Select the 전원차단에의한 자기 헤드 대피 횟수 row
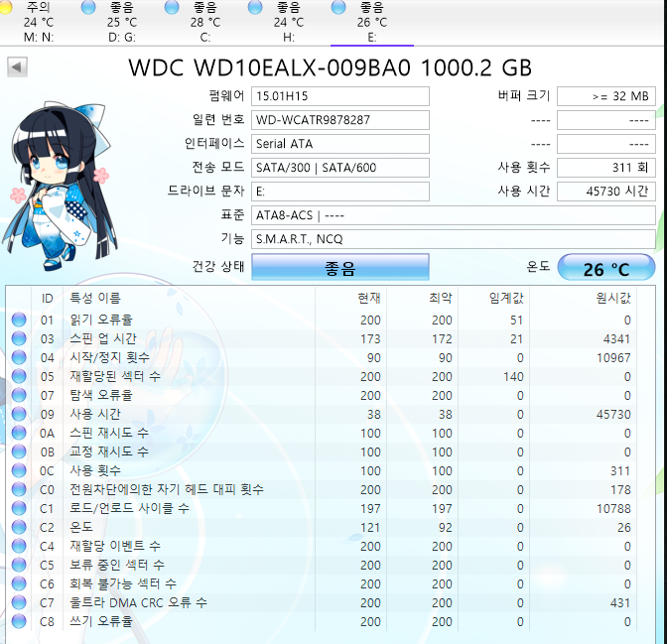 click(322, 489)
